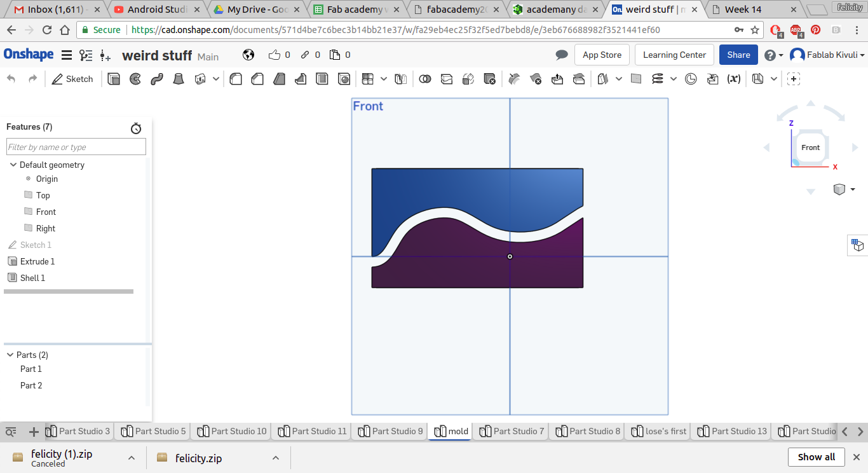Viewport: 868px width, 473px height.
Task: Collapse the Parts (2) list
Action: (x=10, y=355)
